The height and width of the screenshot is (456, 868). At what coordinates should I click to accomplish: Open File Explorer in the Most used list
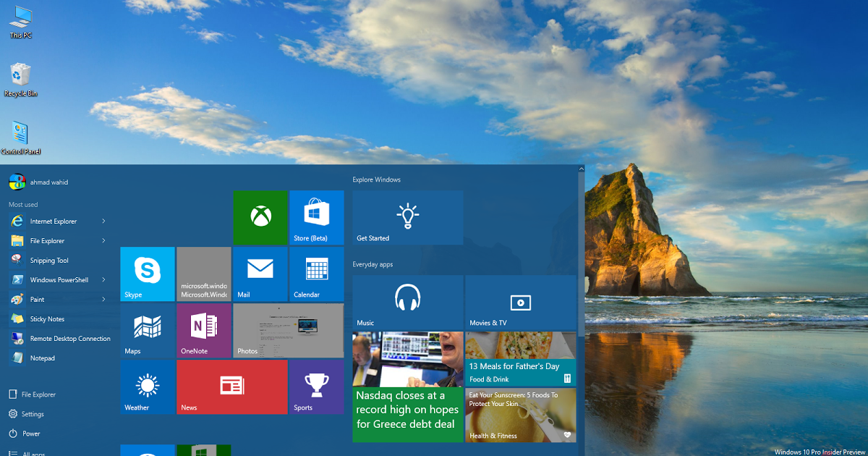47,241
